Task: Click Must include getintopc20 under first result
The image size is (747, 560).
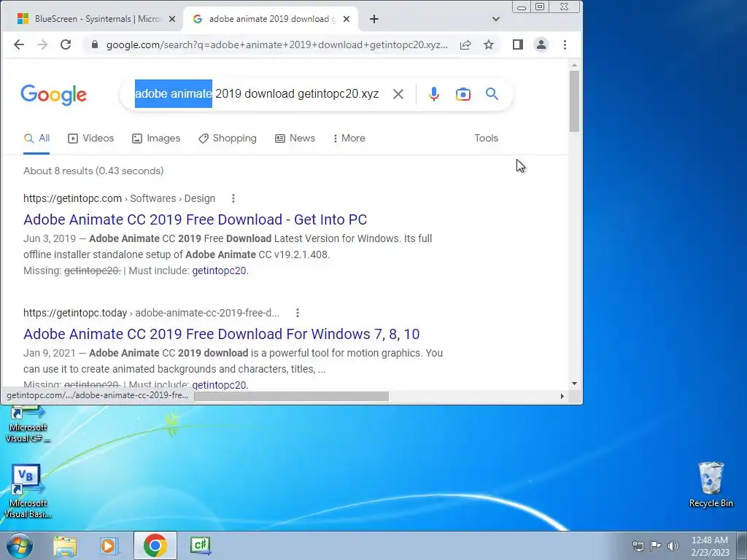Action: (219, 271)
